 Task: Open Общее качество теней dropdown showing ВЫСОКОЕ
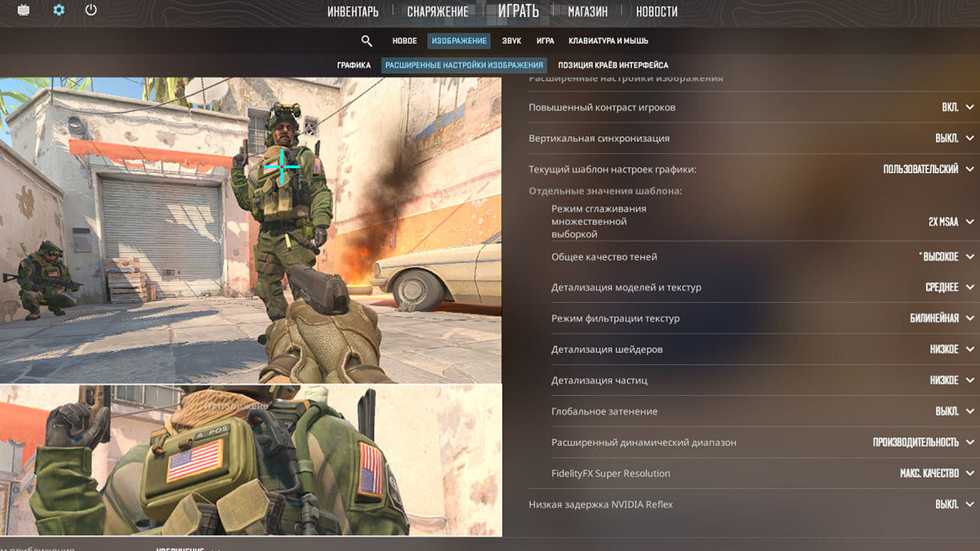(x=947, y=256)
